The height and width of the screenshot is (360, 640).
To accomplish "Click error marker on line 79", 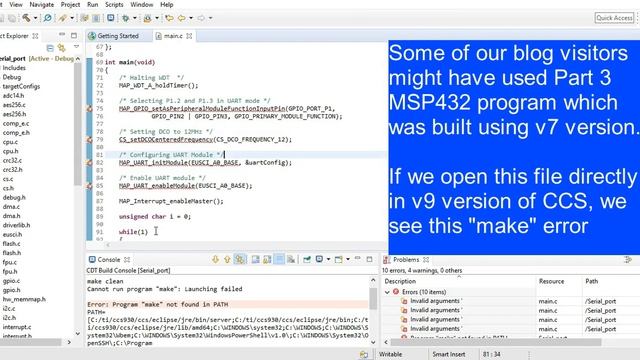I will point(89,140).
